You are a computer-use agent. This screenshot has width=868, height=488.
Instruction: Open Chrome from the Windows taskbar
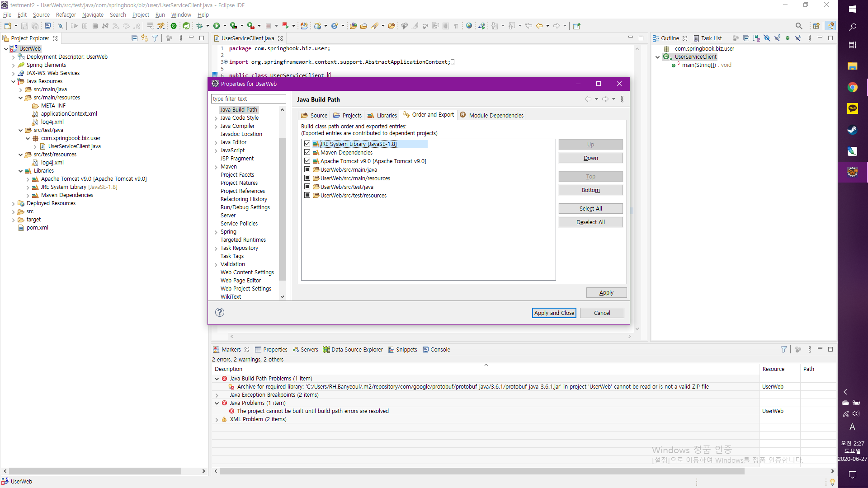point(852,87)
